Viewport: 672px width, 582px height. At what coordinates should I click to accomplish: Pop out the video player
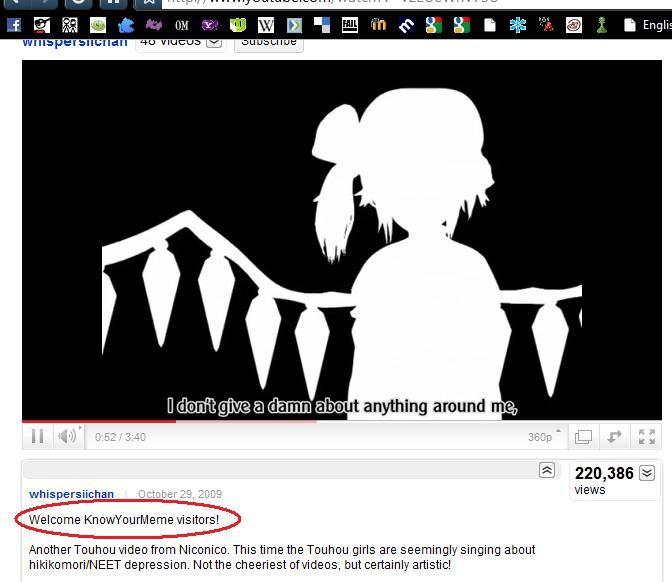615,437
